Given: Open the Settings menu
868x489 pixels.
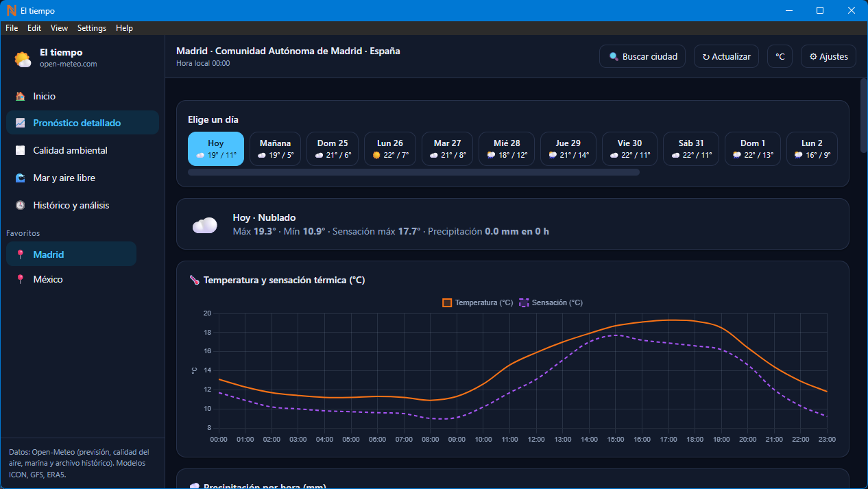Looking at the screenshot, I should [x=92, y=28].
